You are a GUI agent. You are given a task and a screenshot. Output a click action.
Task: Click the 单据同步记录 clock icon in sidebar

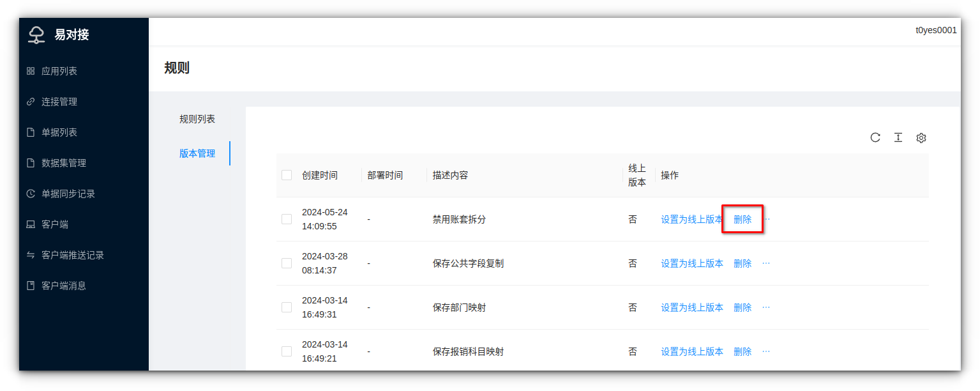pyautogui.click(x=31, y=194)
